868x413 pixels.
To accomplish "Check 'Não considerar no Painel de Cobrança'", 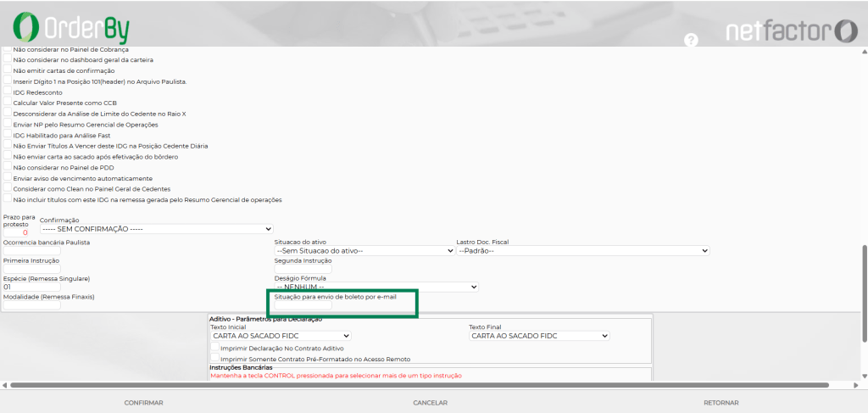I will pyautogui.click(x=7, y=49).
